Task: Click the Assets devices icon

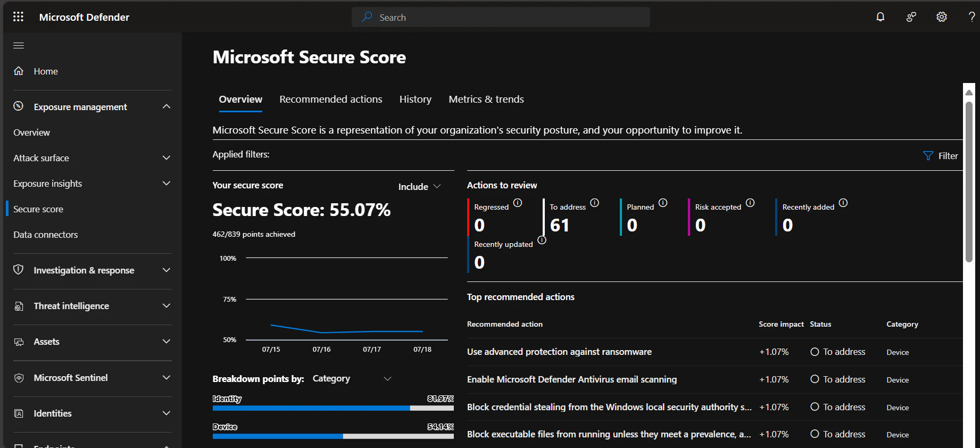Action: (x=19, y=342)
